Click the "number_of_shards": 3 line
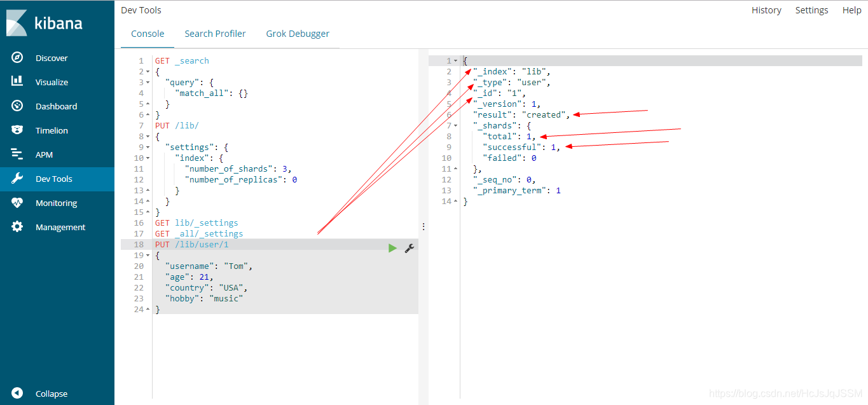The height and width of the screenshot is (405, 868). click(238, 169)
